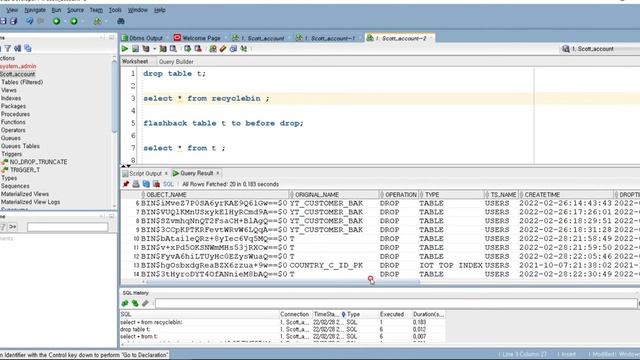640x360 pixels.
Task: Click the Query Result horizontal scrollbar
Action: tap(282, 282)
